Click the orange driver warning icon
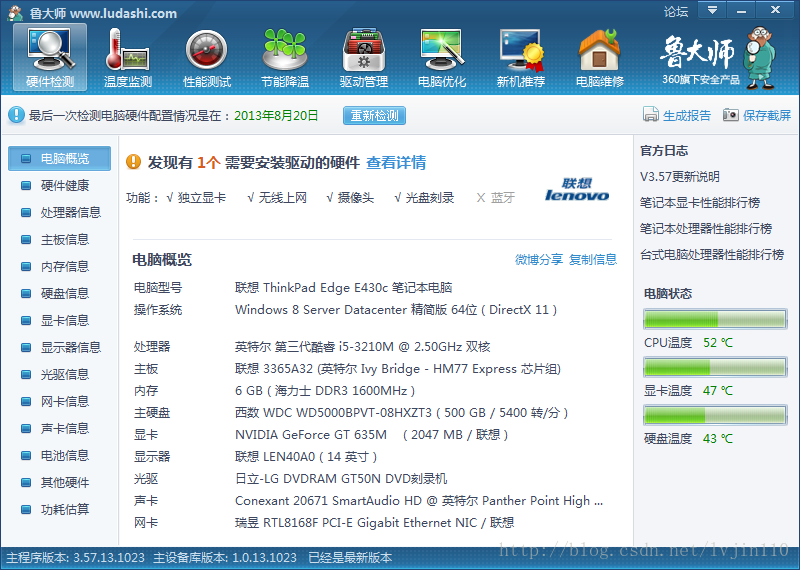This screenshot has height=570, width=800. [133, 162]
